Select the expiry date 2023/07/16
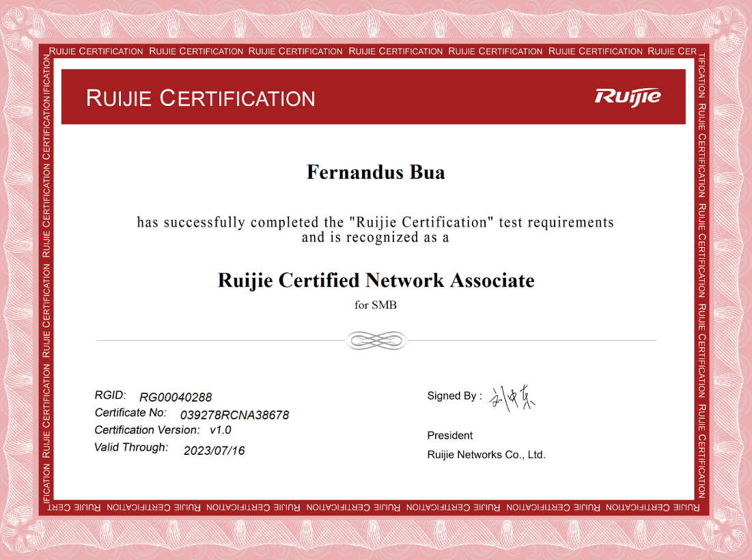Screen dimensions: 752x560 pyautogui.click(x=214, y=451)
